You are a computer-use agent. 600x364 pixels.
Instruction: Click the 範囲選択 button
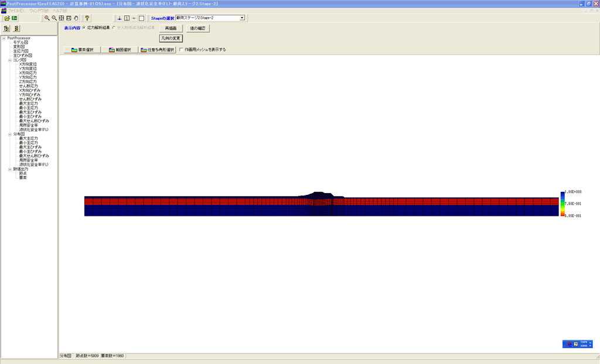click(x=120, y=50)
